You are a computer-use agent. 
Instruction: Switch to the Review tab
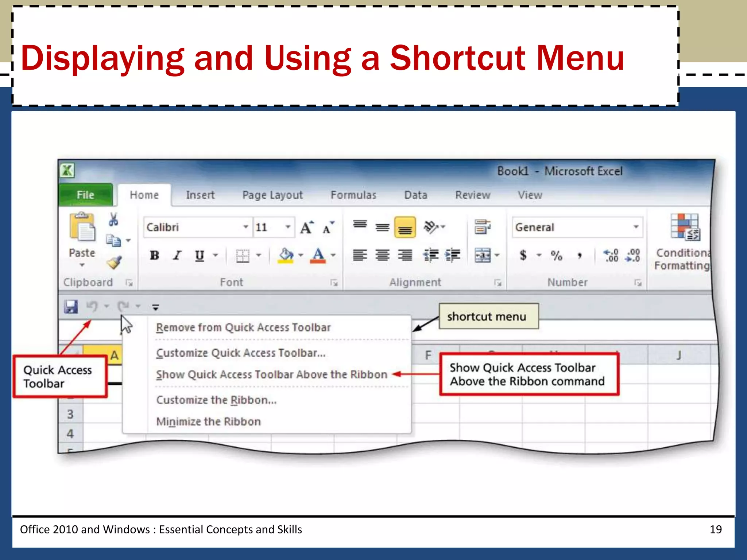click(473, 195)
